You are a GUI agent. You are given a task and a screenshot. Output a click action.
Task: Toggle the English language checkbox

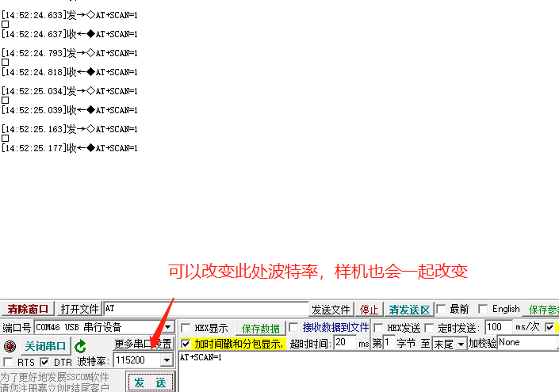point(483,309)
